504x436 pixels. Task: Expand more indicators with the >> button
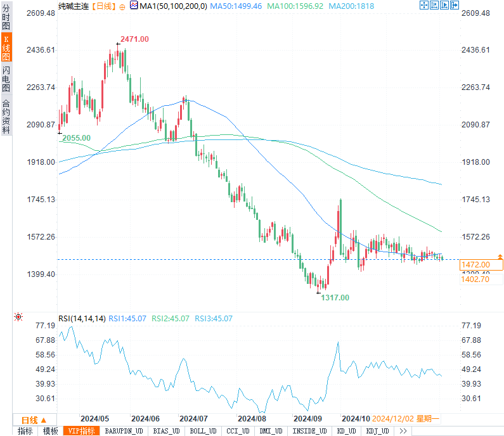(x=403, y=431)
